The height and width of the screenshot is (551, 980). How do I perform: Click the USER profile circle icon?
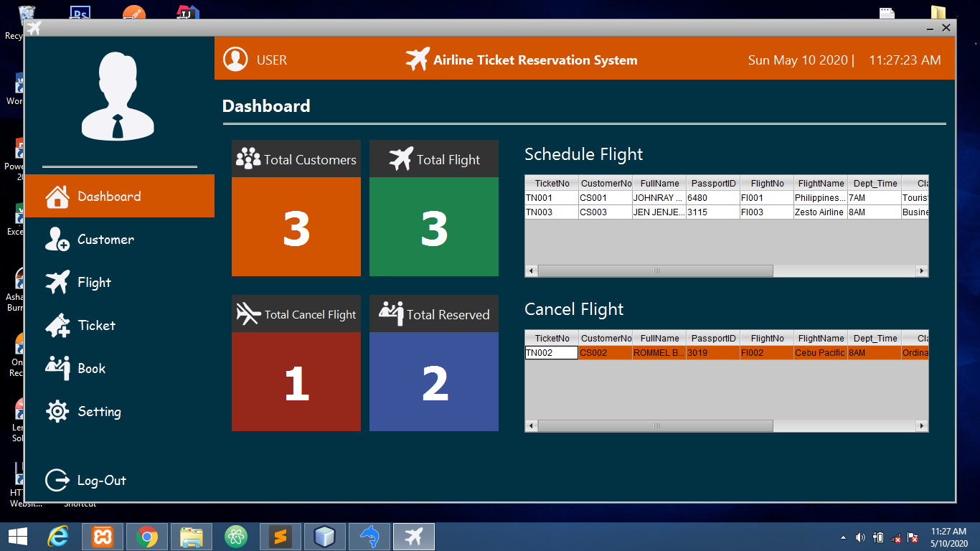[235, 60]
